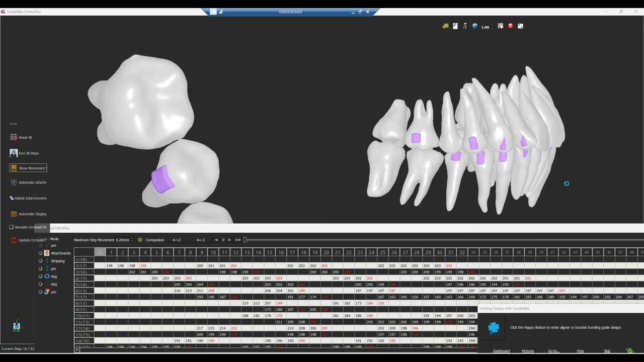
Task: Click the A<-Z button
Action: click(x=201, y=240)
